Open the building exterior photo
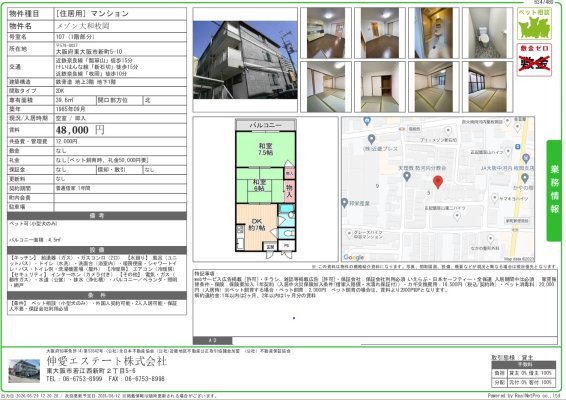 245,60
